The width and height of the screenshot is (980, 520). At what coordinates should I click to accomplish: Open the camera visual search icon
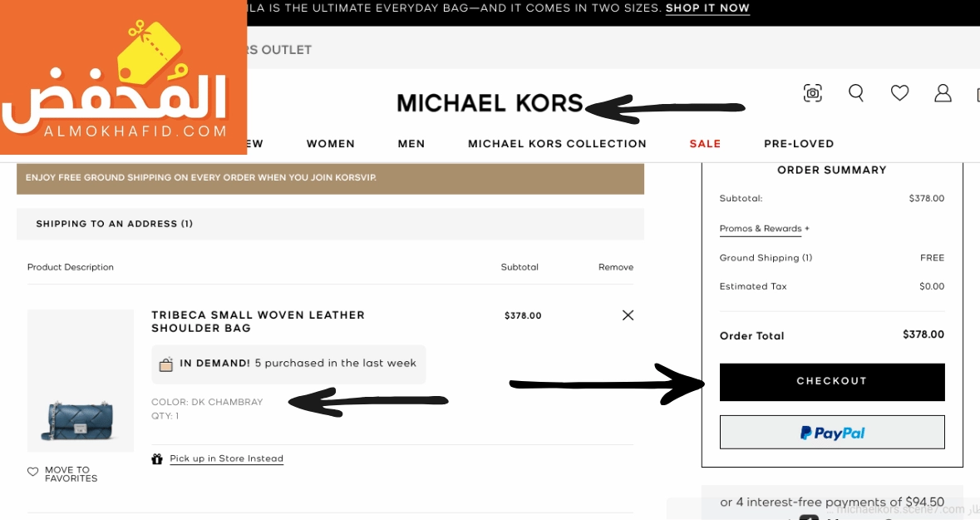(812, 93)
